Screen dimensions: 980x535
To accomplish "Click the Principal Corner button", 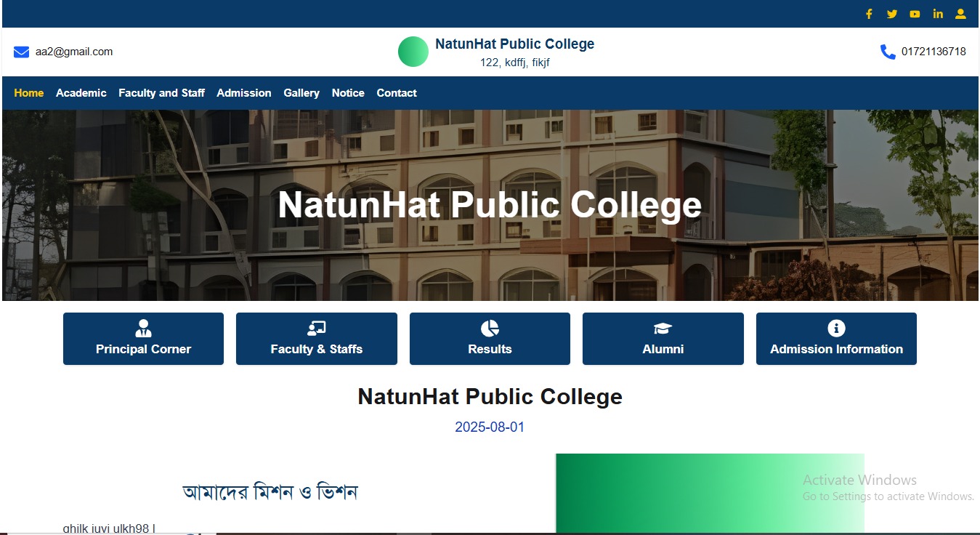I will pyautogui.click(x=143, y=339).
